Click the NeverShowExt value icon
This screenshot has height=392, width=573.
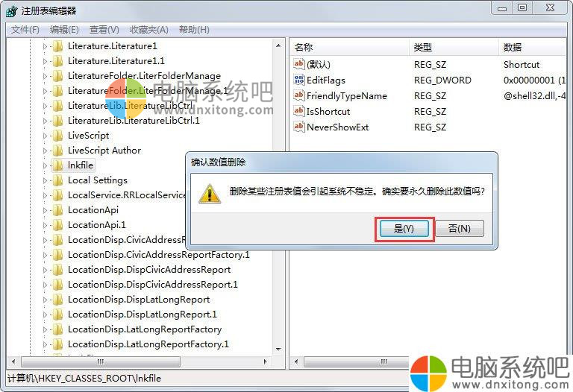pos(299,127)
